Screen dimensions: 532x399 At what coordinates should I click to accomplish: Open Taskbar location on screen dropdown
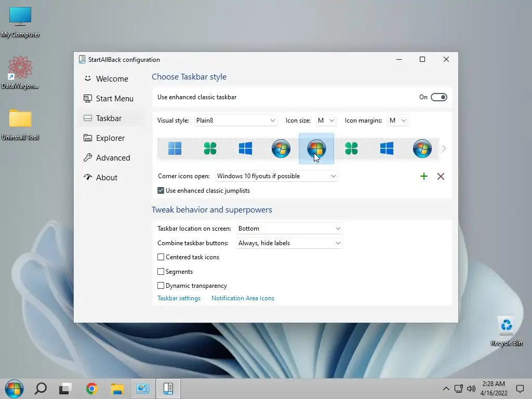[289, 229]
